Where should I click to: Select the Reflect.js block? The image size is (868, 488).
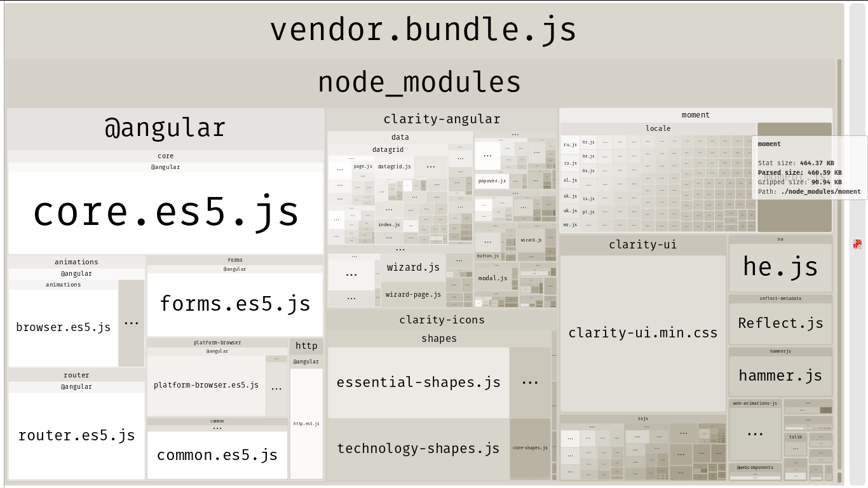[x=780, y=323]
